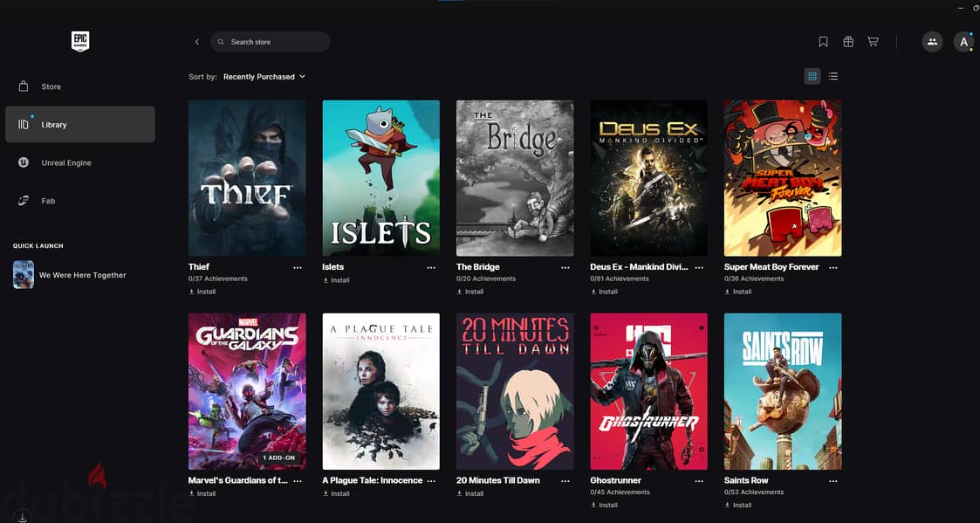Open options menu for 20 Minutes Till Dawn
980x523 pixels.
point(565,481)
